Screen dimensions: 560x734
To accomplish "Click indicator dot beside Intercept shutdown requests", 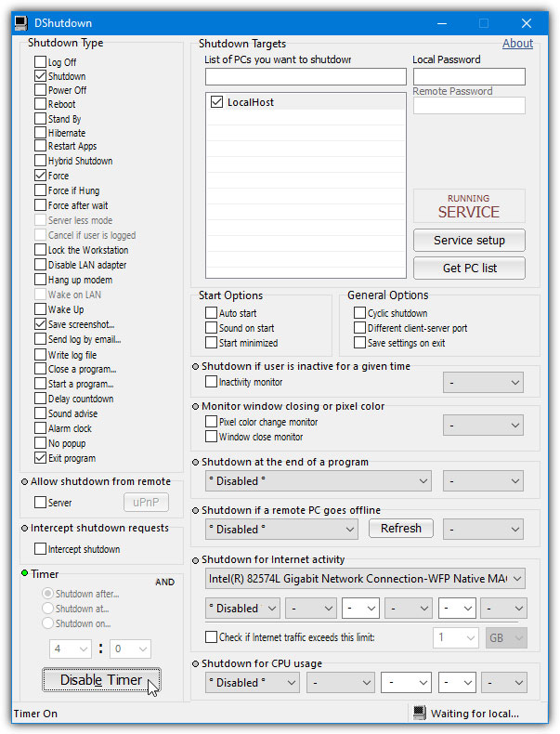I will click(x=24, y=528).
